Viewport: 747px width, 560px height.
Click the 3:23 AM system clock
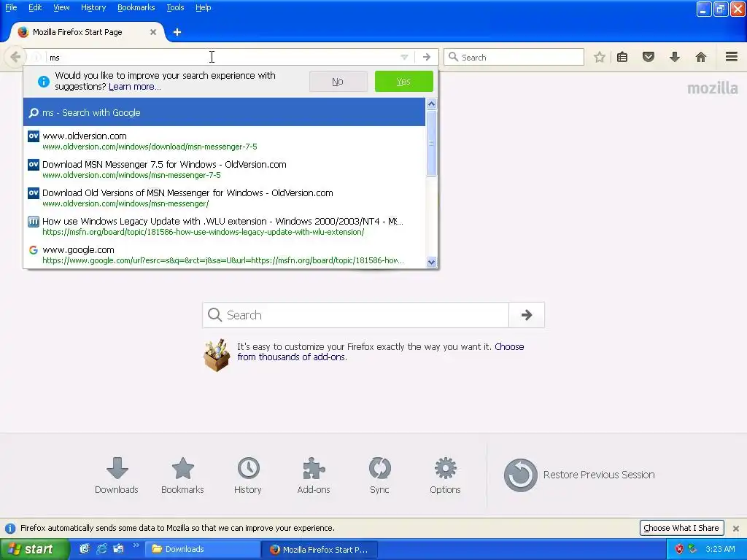720,549
